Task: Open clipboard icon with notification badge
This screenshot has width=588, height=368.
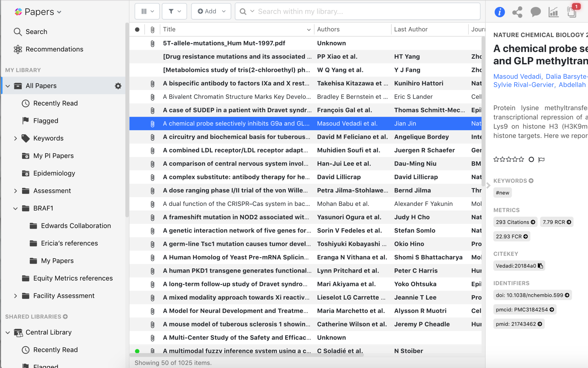Action: [572, 12]
